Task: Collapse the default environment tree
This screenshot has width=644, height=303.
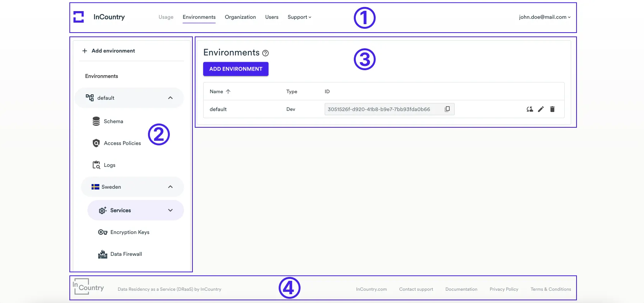Action: pos(170,98)
